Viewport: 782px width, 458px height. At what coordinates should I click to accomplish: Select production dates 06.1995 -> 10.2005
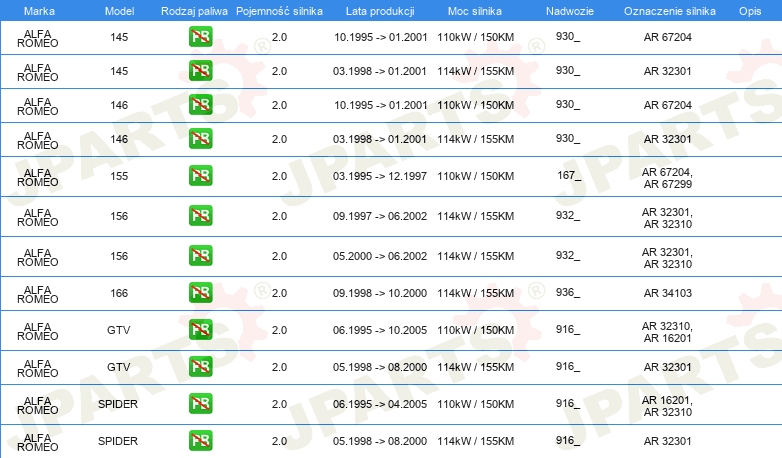(x=380, y=330)
